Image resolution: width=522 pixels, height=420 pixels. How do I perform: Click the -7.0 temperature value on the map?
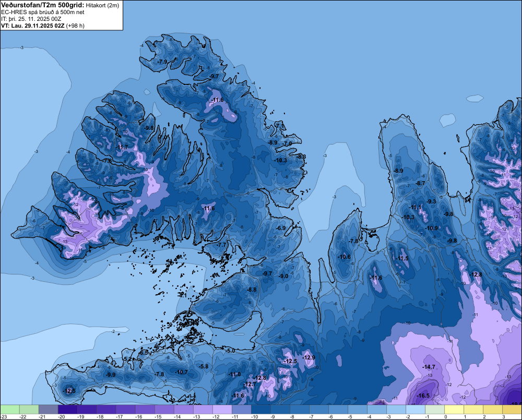[x=287, y=143]
